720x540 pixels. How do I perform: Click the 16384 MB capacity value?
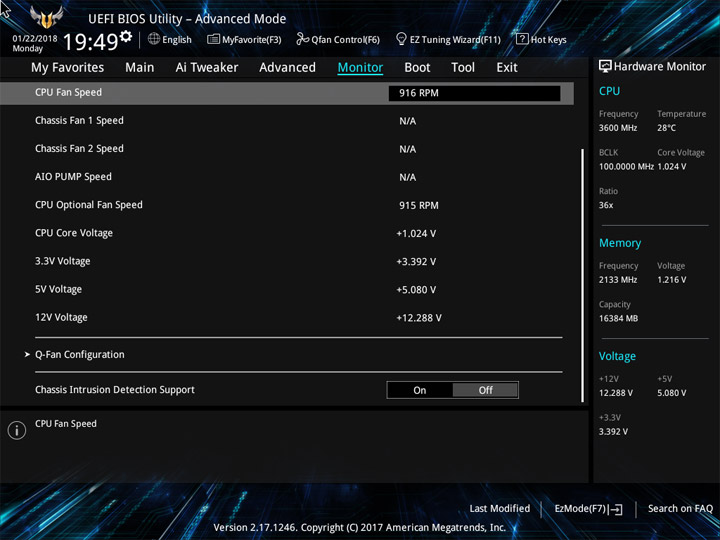point(618,318)
